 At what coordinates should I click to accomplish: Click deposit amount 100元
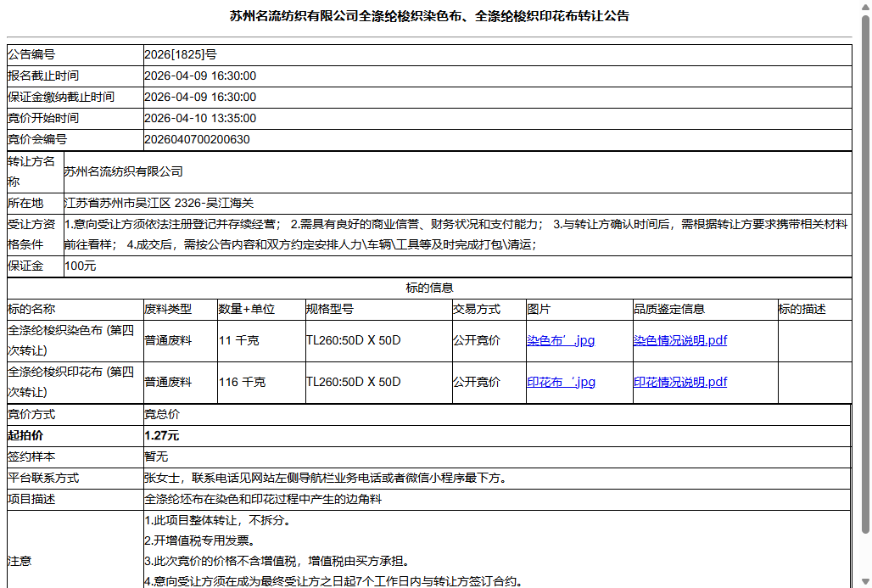80,266
